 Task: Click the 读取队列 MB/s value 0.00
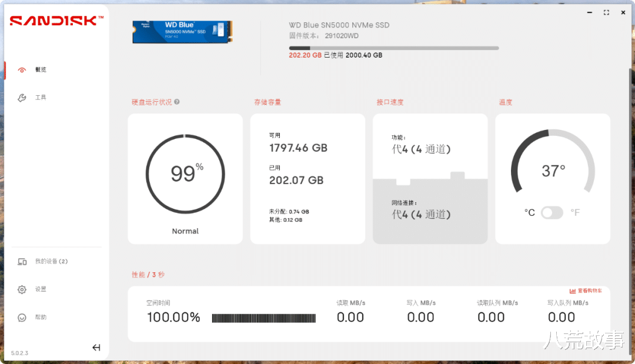(x=491, y=318)
